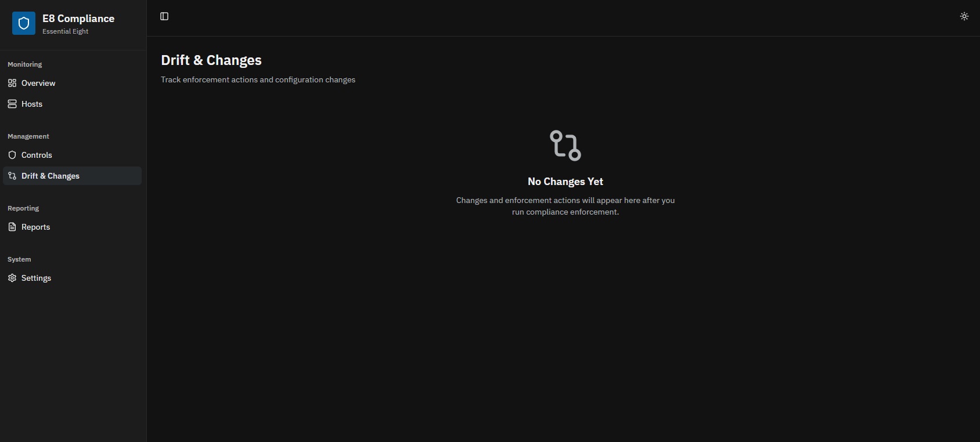The width and height of the screenshot is (980, 442).
Task: Click the No Changes Yet heading
Action: pyautogui.click(x=565, y=182)
